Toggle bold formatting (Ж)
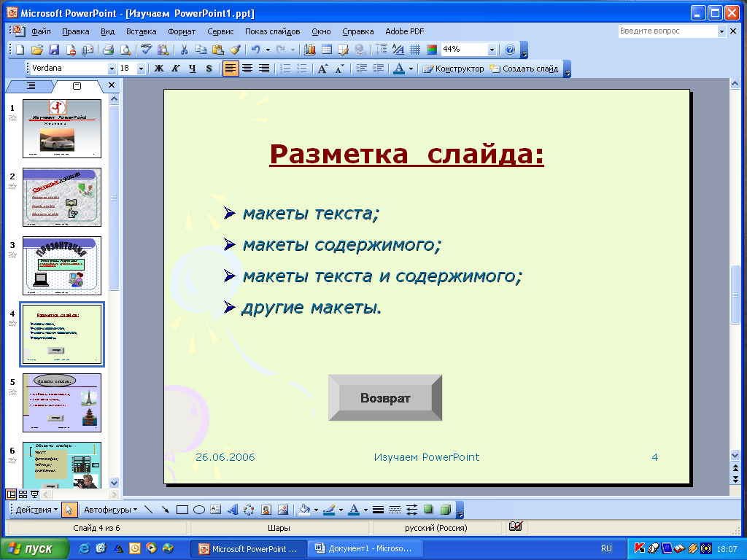Screen dimensions: 747x560 click(x=159, y=69)
